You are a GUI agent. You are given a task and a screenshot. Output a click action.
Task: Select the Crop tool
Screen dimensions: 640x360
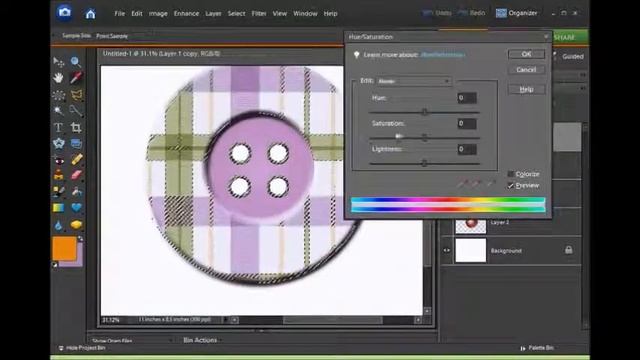pyautogui.click(x=76, y=127)
